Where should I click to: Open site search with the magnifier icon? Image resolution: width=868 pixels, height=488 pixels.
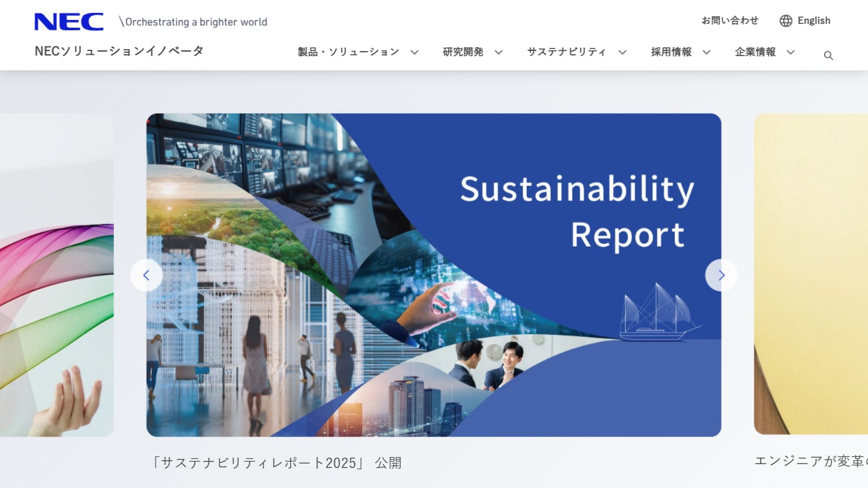828,56
